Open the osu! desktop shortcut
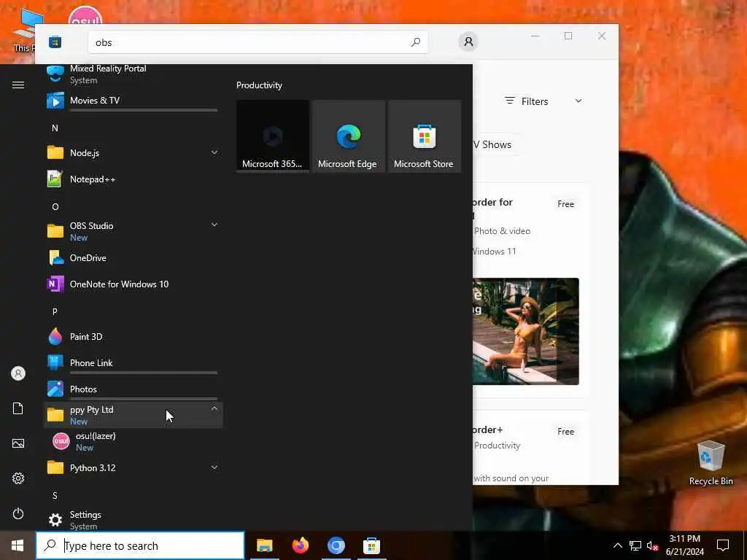Viewport: 747px width, 560px height. point(85,16)
